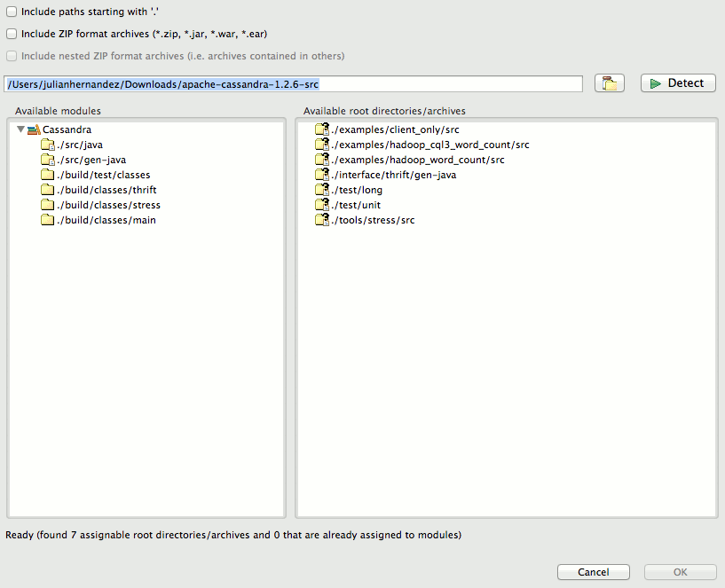Toggle the nested ZIP format archives checkbox

tap(12, 55)
